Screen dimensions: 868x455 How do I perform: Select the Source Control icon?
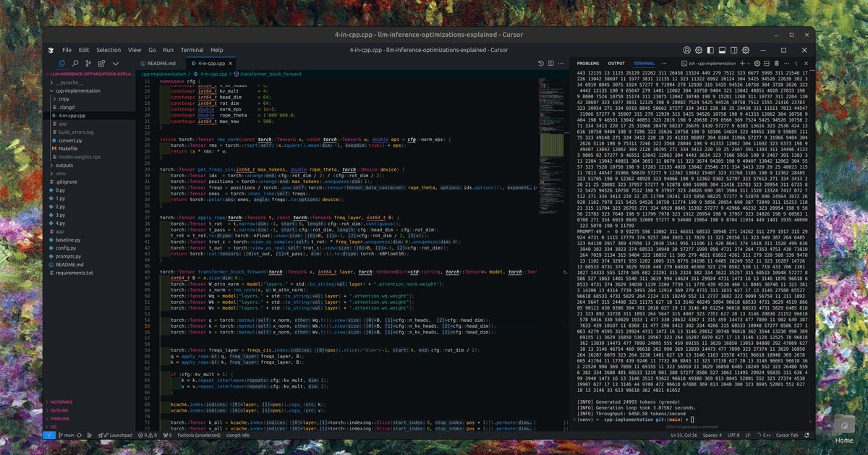(88, 64)
